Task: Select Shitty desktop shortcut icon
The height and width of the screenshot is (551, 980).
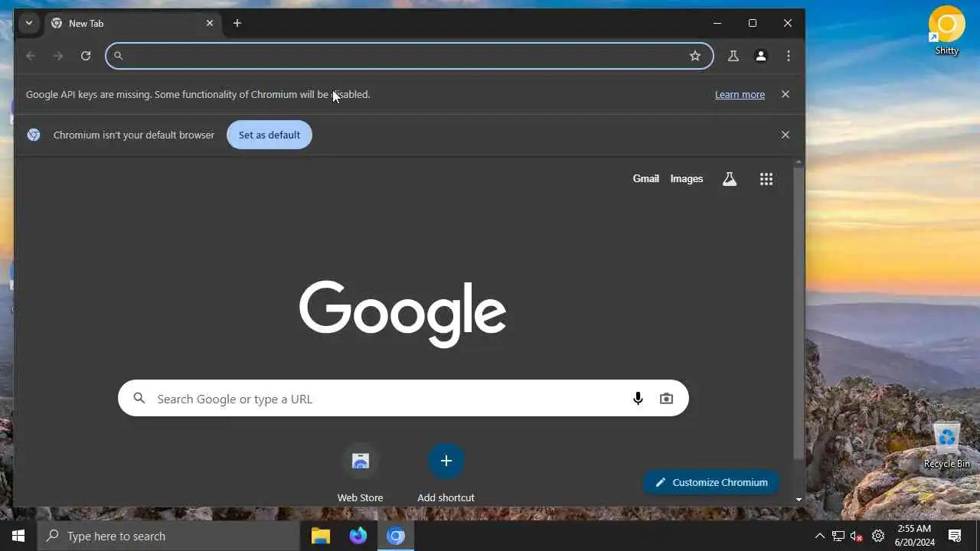Action: click(x=947, y=31)
